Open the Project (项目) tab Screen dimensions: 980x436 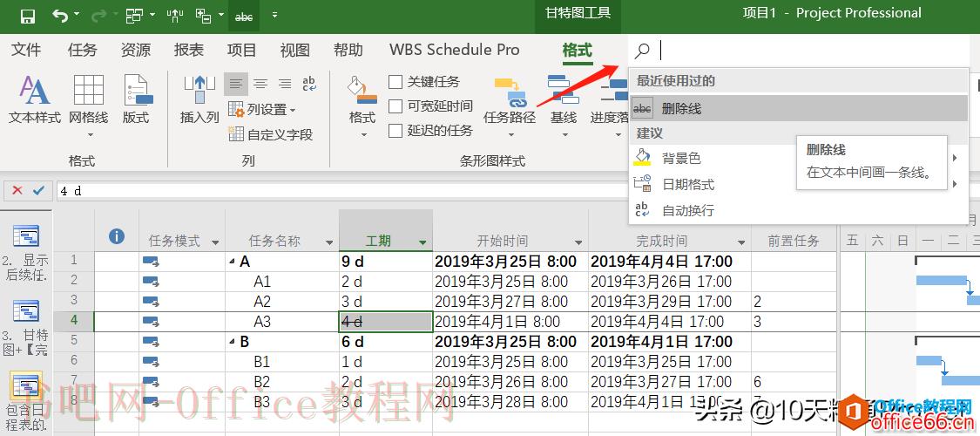tap(241, 50)
